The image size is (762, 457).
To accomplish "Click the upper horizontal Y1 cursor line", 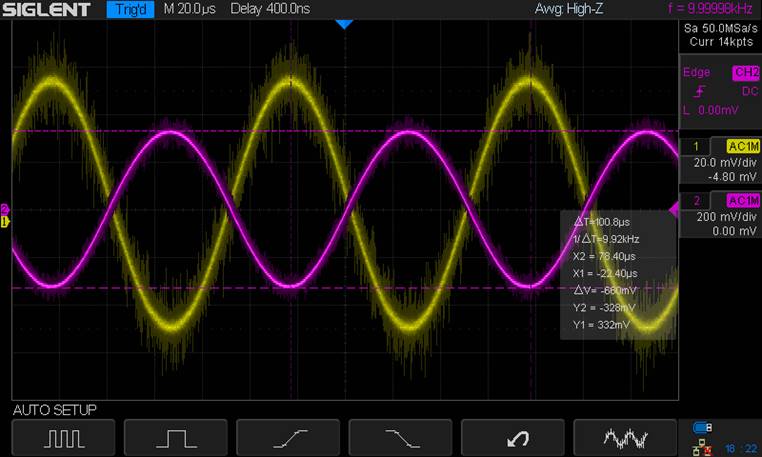I will 345,131.
